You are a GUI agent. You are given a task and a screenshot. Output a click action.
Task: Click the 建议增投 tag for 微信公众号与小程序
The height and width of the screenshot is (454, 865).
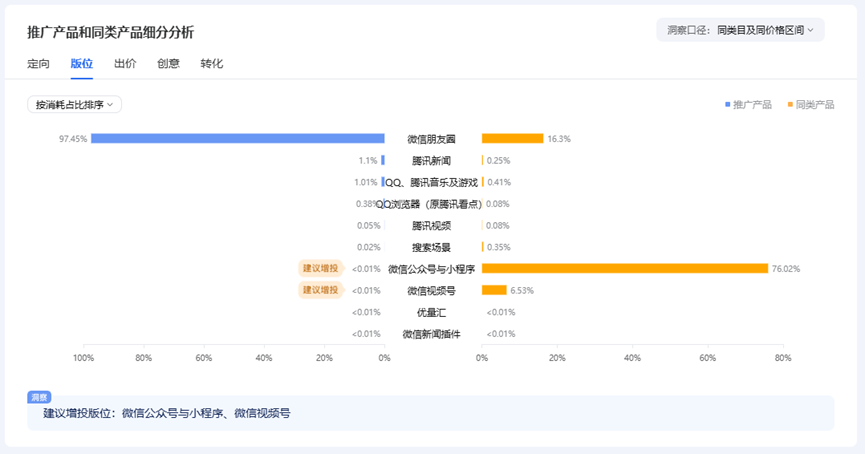[x=321, y=269]
